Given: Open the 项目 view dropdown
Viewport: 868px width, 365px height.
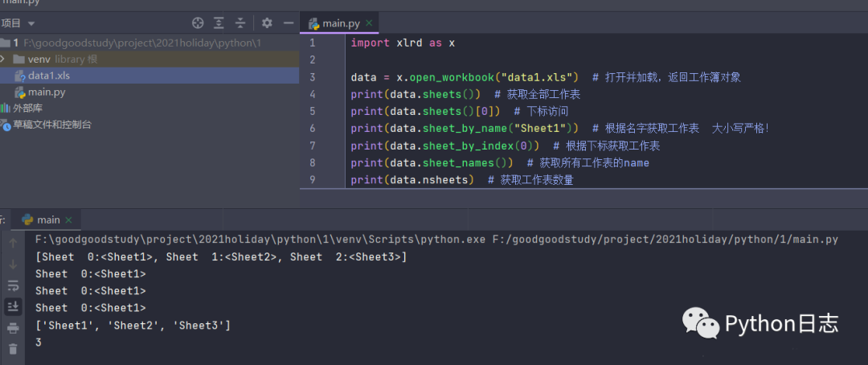Looking at the screenshot, I should point(18,23).
